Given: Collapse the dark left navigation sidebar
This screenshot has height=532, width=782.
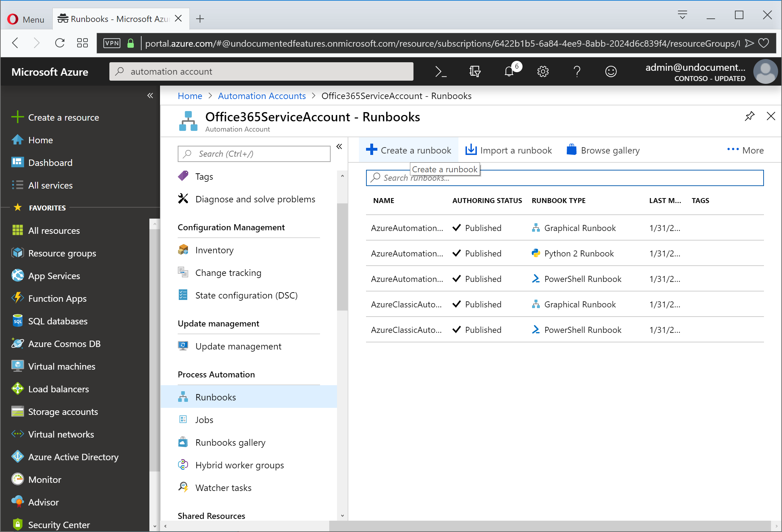Looking at the screenshot, I should 150,96.
